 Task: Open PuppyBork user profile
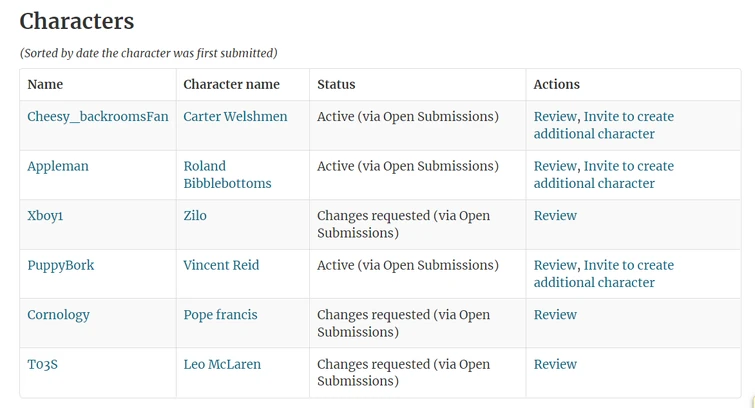61,265
